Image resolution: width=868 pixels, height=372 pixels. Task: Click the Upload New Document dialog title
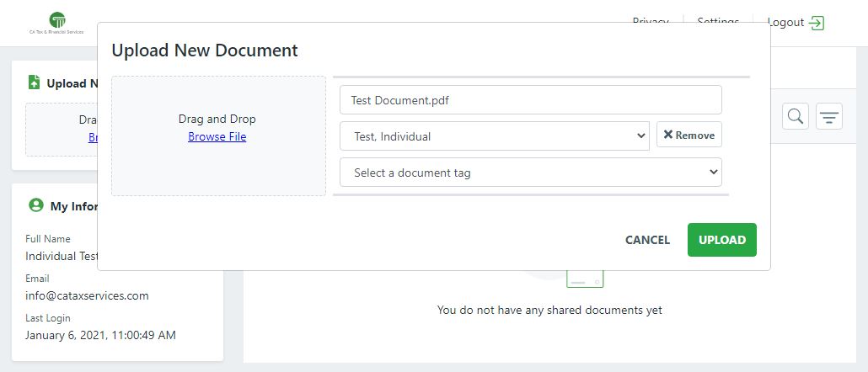click(205, 50)
